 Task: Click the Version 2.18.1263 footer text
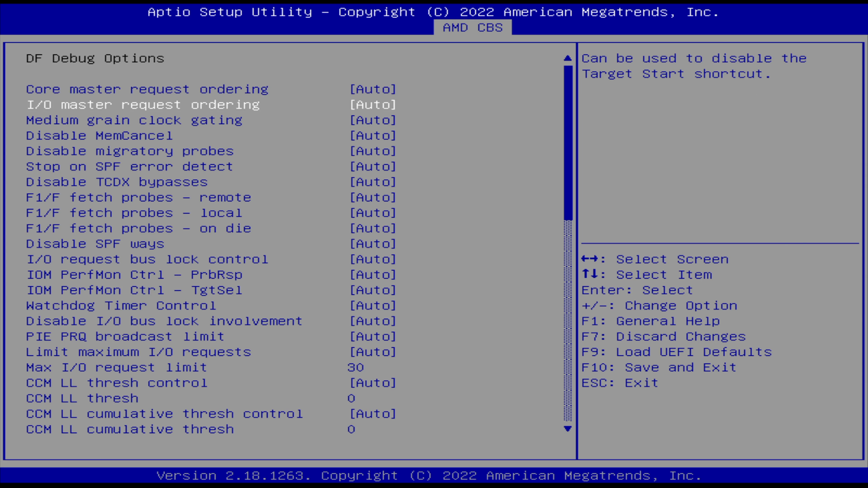429,476
